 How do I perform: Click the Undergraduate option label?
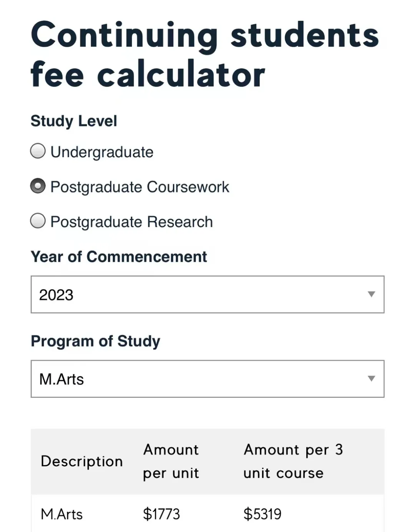tap(102, 152)
